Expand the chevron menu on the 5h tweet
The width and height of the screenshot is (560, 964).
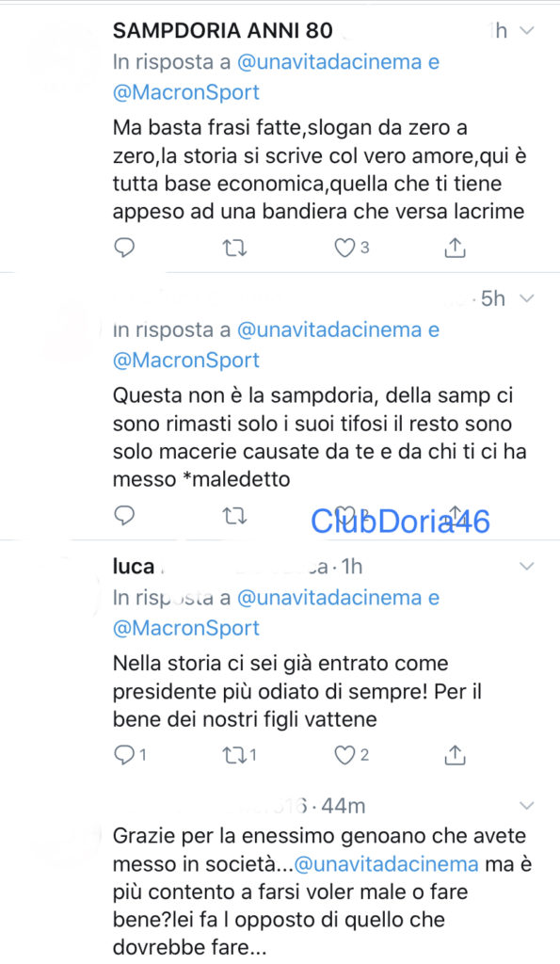point(527,298)
